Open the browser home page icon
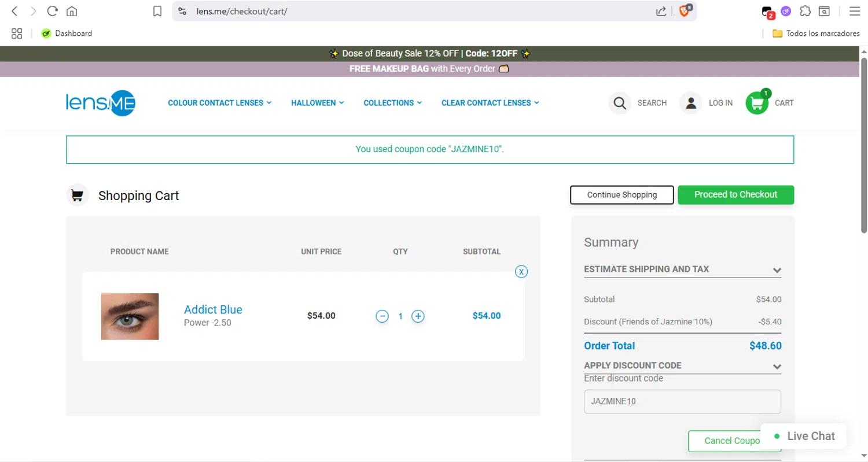Screen dimensions: 868x462 (72, 11)
